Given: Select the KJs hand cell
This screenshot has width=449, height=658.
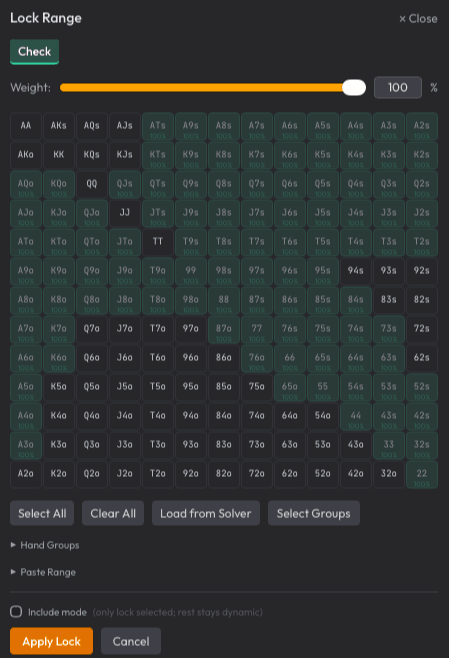Looking at the screenshot, I should (125, 155).
